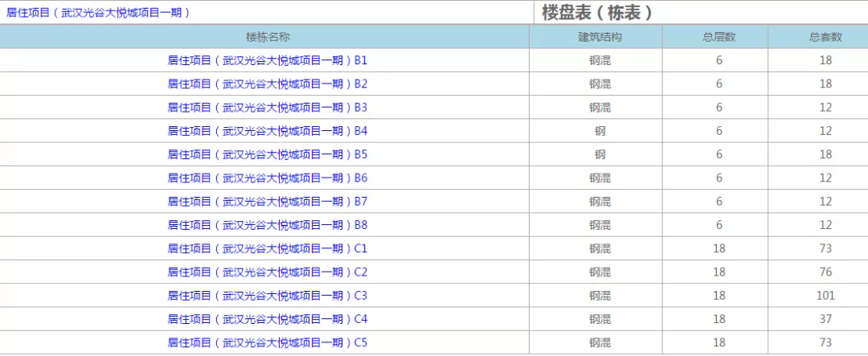Open building link ending in C1
Image resolution: width=868 pixels, height=356 pixels.
(x=268, y=248)
